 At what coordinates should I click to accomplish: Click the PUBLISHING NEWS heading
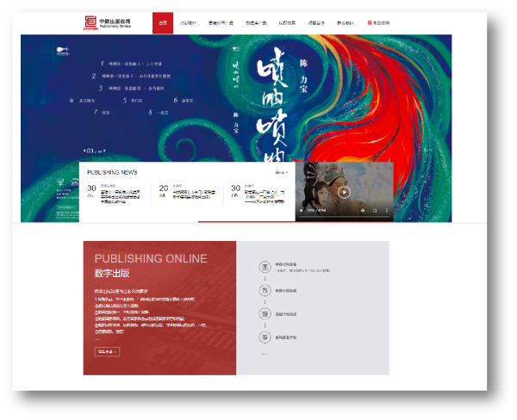[112, 173]
